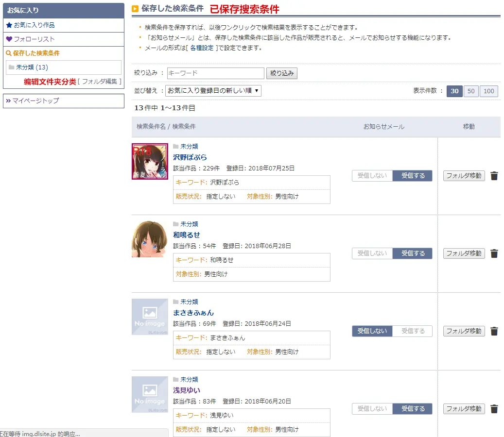504x437 pixels.
Task: Click the 絞り込み filter button
Action: pyautogui.click(x=282, y=73)
